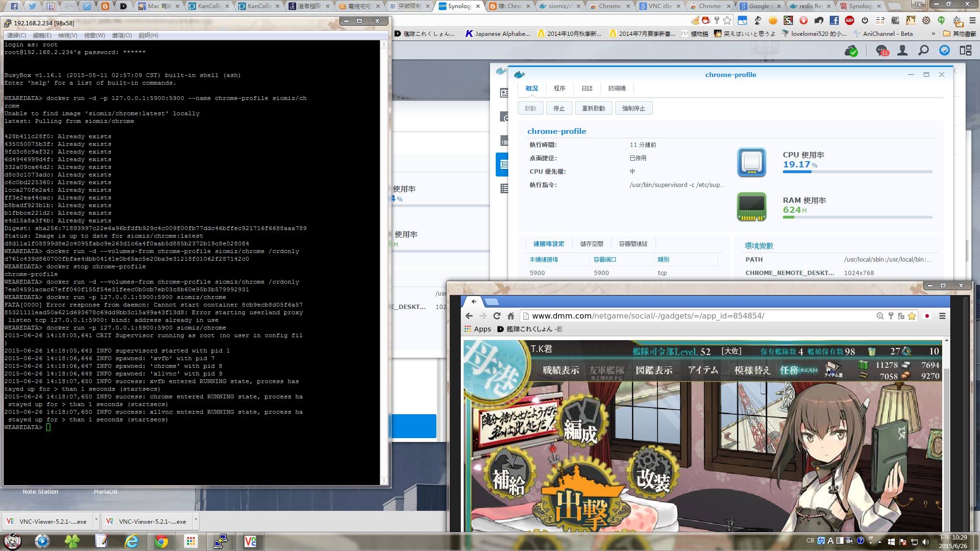
Task: Click the 任務 quest menu in game
Action: point(799,370)
